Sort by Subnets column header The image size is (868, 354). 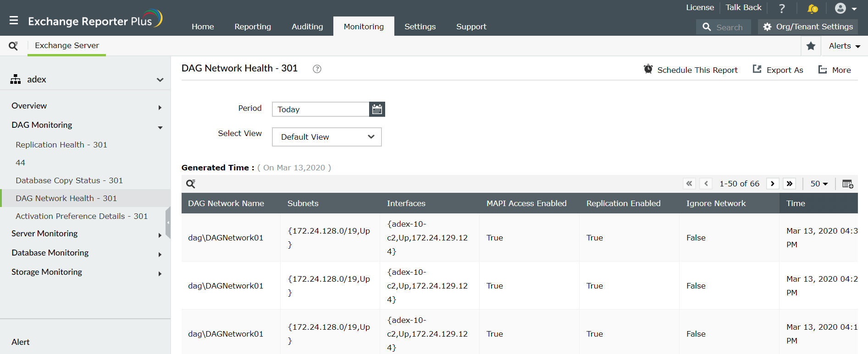[303, 203]
